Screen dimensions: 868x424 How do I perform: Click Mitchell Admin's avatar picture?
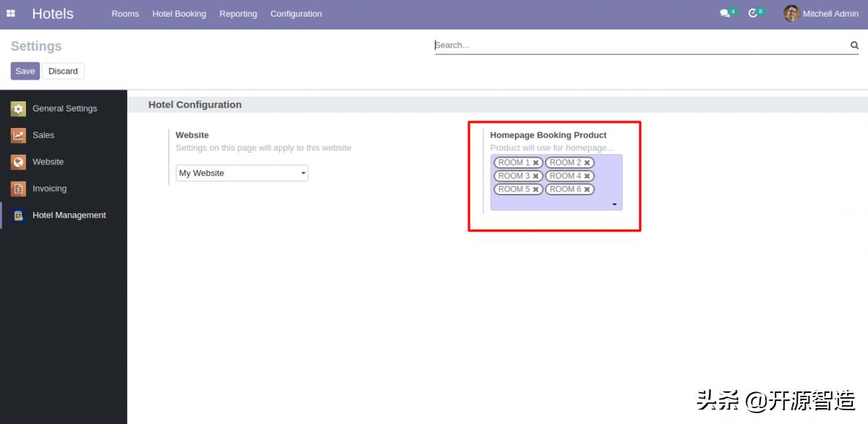click(791, 14)
